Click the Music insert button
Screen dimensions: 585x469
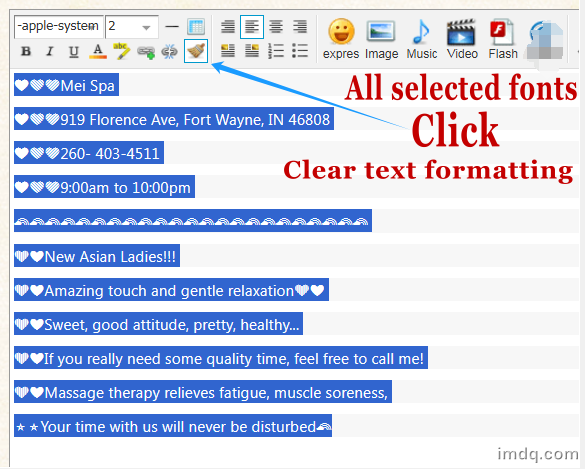pos(422,39)
